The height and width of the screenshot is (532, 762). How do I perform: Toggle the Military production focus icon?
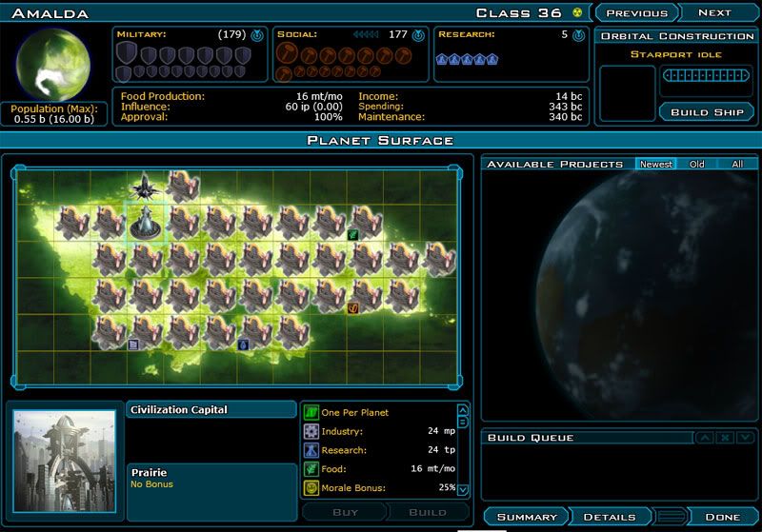(257, 35)
